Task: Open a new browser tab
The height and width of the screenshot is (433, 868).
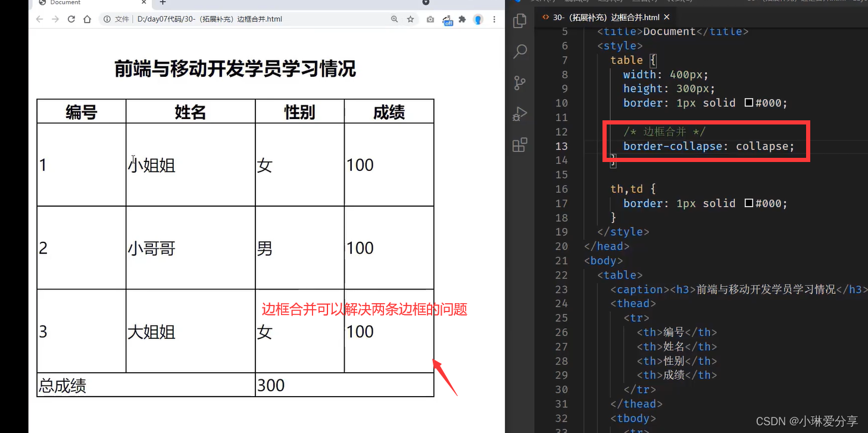Action: point(163,3)
